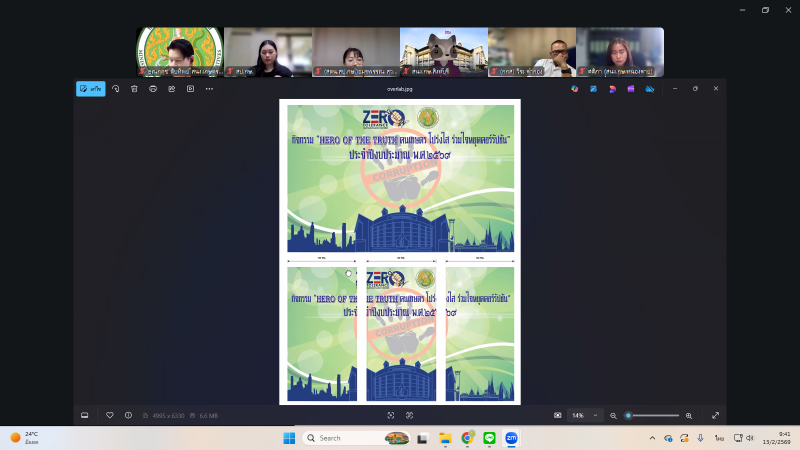Enter fullscreen with the expand arrows icon

tap(716, 415)
